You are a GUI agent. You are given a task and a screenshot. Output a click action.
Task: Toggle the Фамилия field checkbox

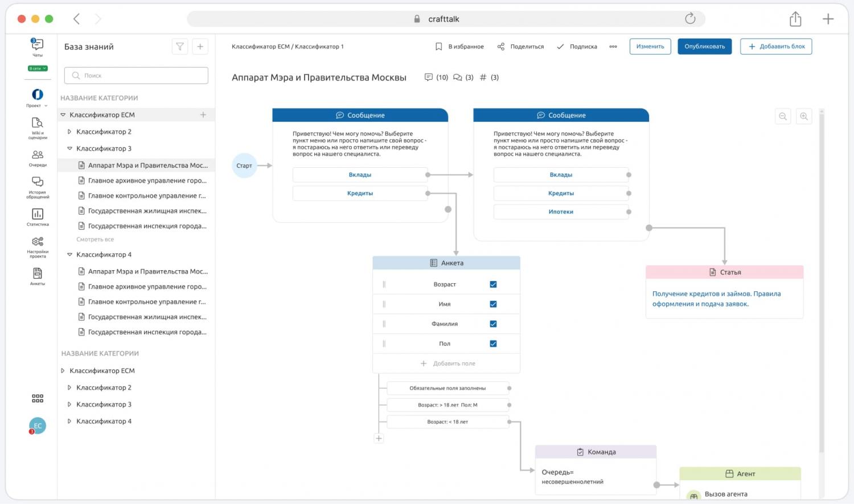click(493, 324)
